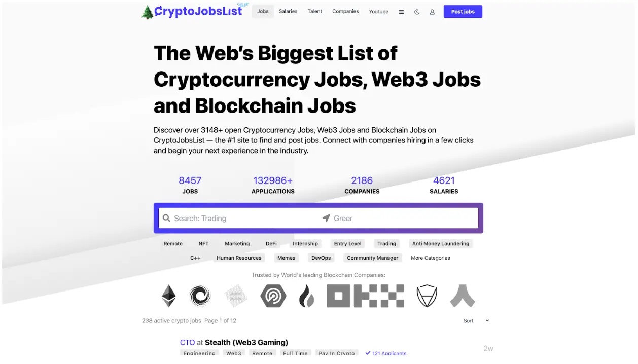Toggle the Internship filter
This screenshot has height=364, width=638.
tap(305, 243)
